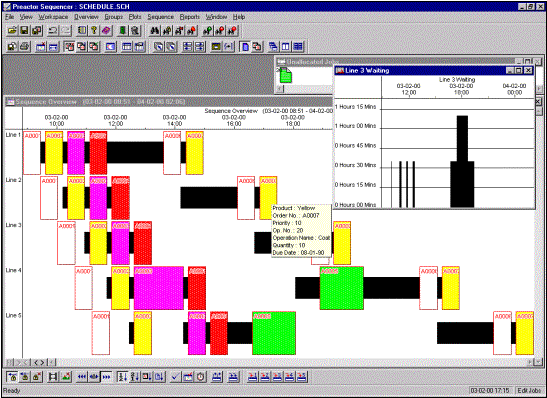Click the save floppy disk icon

[x=24, y=31]
